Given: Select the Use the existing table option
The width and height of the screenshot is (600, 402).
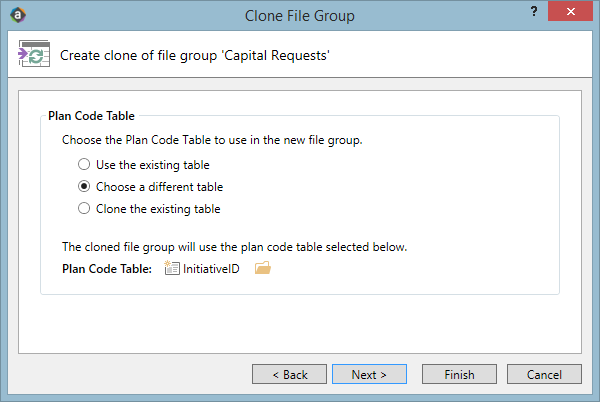Looking at the screenshot, I should tap(84, 164).
